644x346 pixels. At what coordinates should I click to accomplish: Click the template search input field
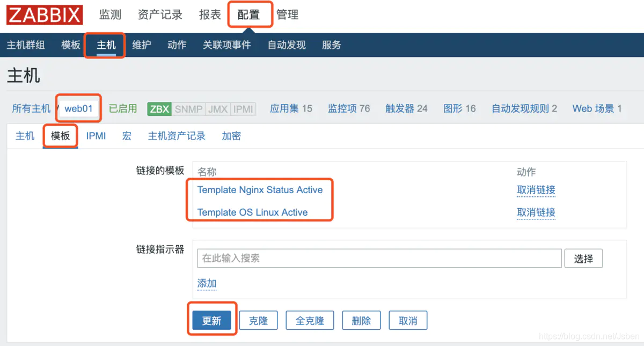point(379,258)
